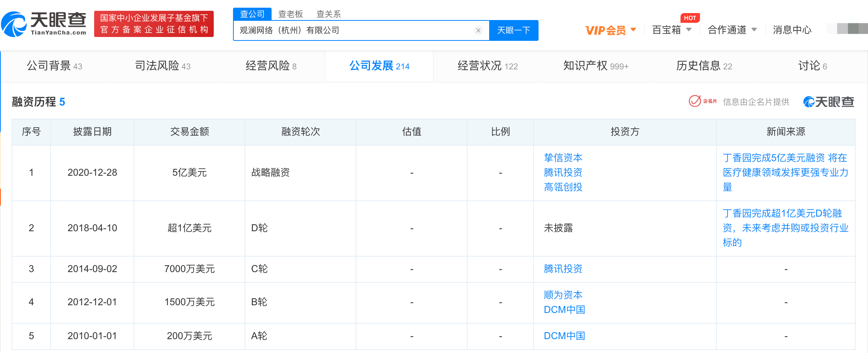Open 腾讯投资 link in 2020-12-28 row
Screen dimensions: 868x353
pyautogui.click(x=563, y=172)
